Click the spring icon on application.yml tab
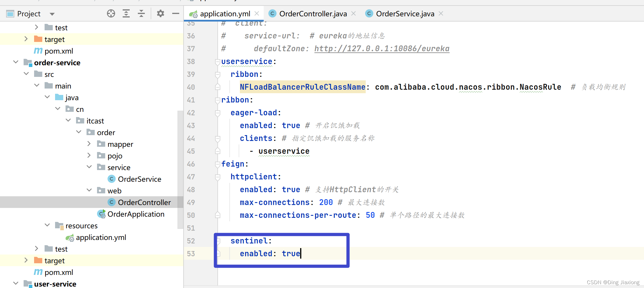This screenshot has height=288, width=644. coord(193,14)
